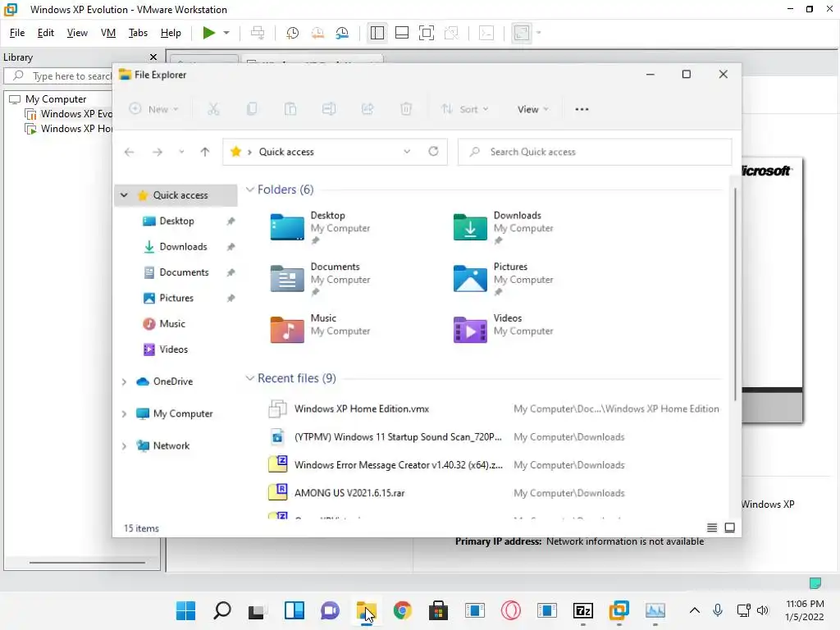840x630 pixels.
Task: Click the Rename icon in the File Explorer toolbar
Action: tap(329, 109)
